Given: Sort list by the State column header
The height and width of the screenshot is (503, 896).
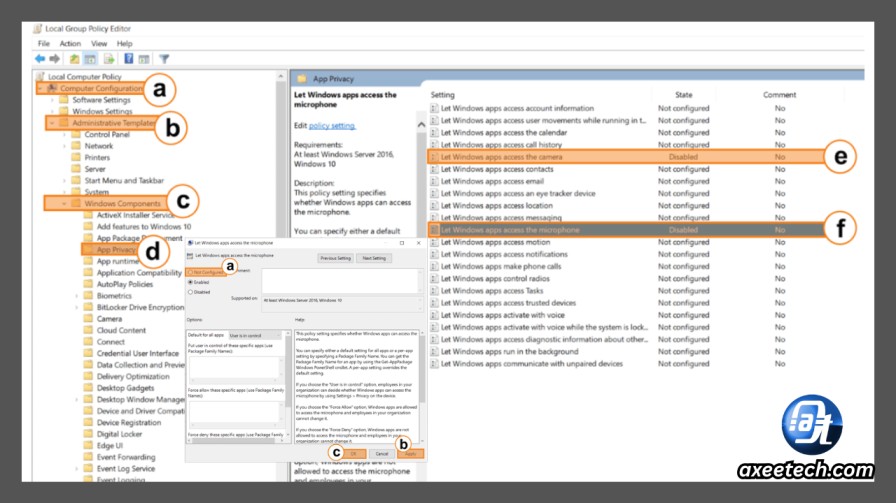Looking at the screenshot, I should [683, 95].
